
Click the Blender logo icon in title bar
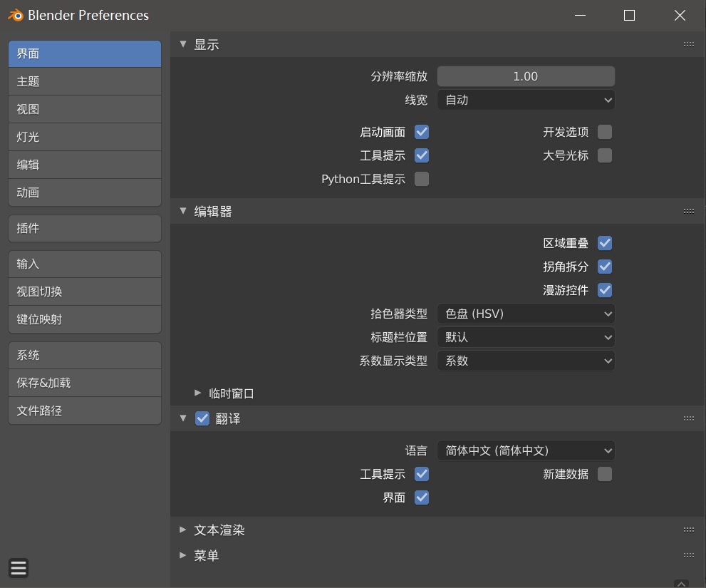[16, 15]
